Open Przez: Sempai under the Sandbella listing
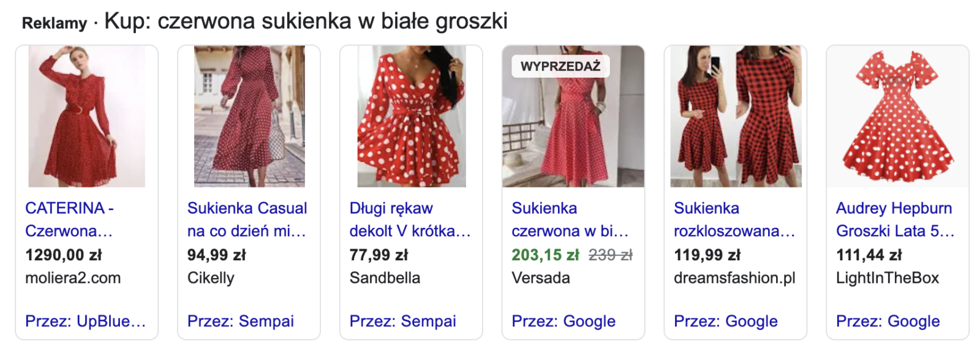Screen dimensions: 980x354 403,321
